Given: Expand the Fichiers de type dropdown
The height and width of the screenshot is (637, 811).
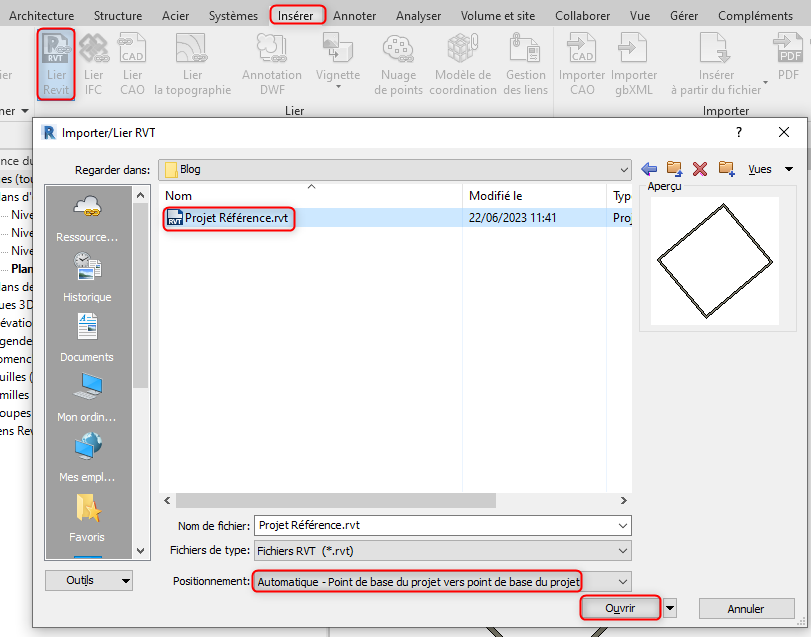Looking at the screenshot, I should coord(624,551).
